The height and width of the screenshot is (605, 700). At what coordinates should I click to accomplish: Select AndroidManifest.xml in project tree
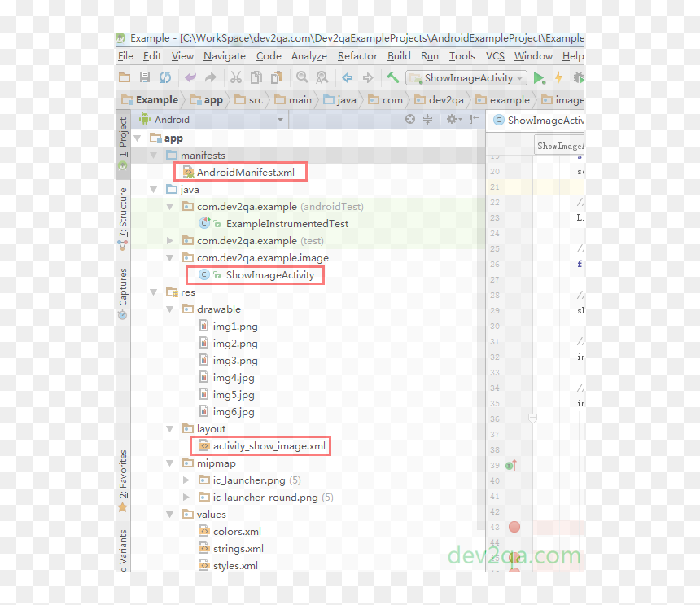pyautogui.click(x=240, y=173)
